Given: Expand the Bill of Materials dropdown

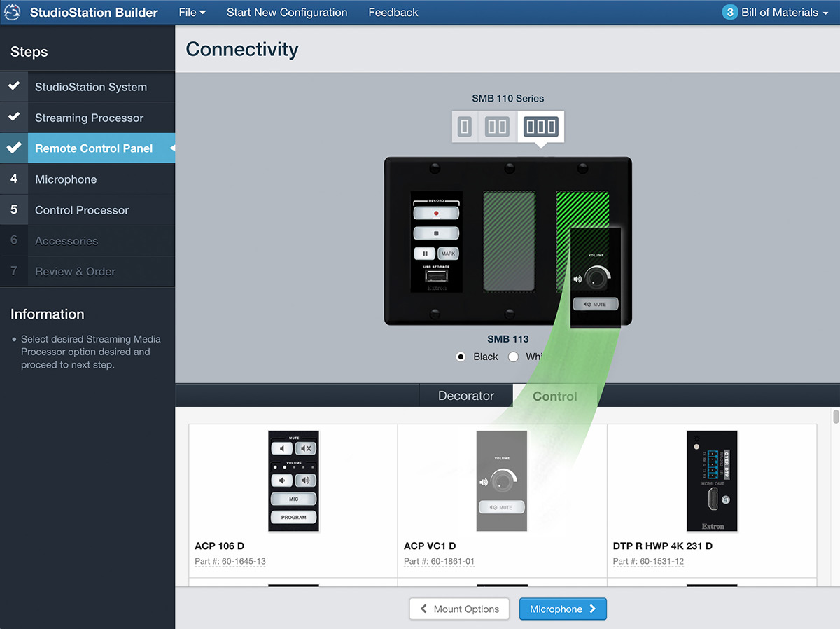Looking at the screenshot, I should [x=784, y=13].
